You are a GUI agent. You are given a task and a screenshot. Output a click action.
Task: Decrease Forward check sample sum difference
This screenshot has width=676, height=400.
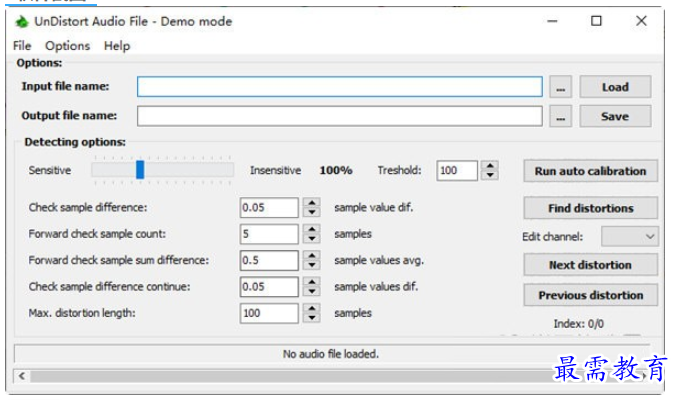tap(312, 265)
